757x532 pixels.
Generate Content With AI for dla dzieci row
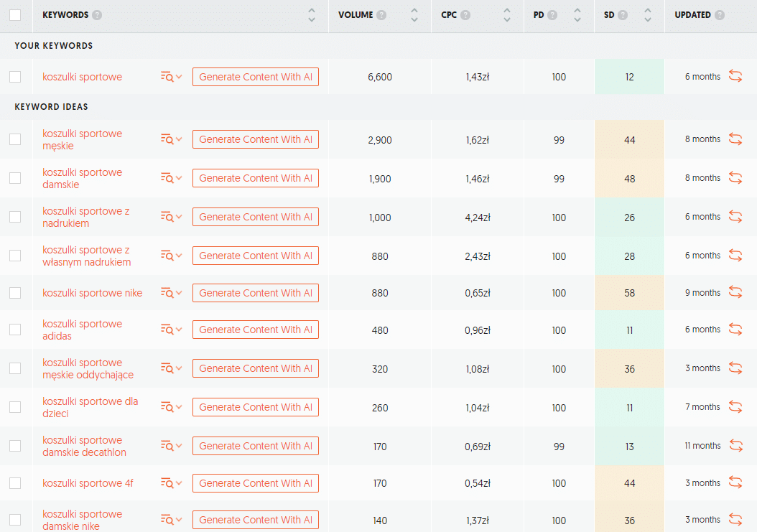(x=256, y=407)
